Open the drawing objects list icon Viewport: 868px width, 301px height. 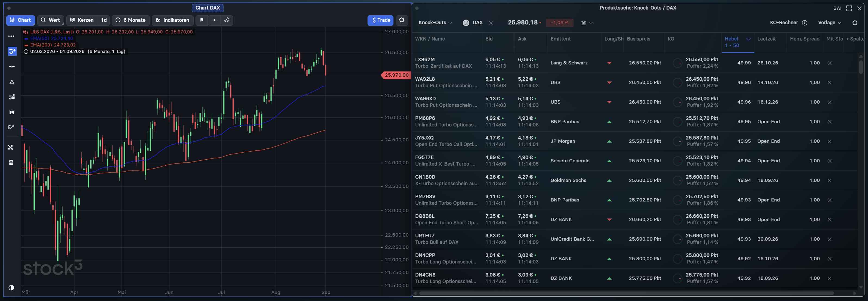(x=11, y=163)
